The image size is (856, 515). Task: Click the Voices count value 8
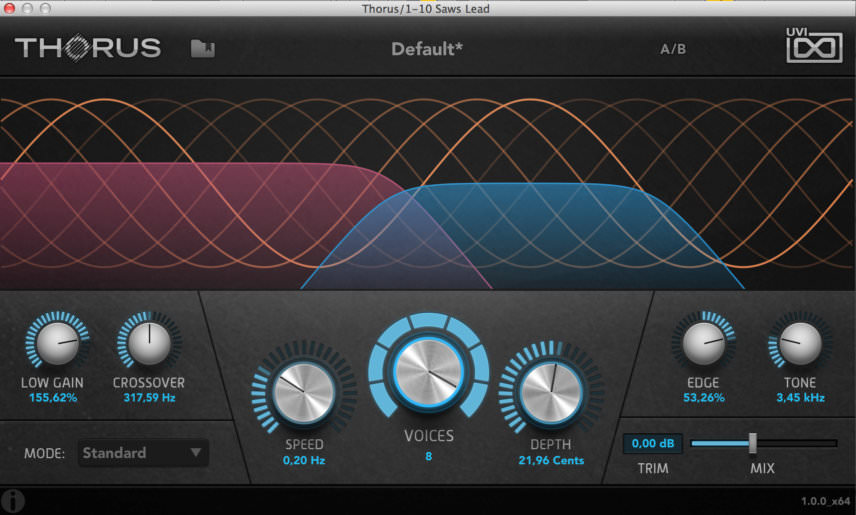pos(429,456)
